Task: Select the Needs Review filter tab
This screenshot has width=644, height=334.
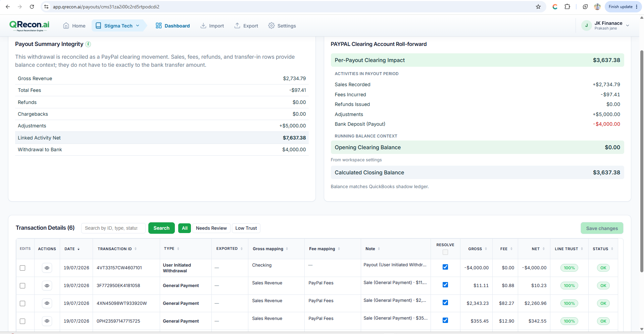Action: click(x=211, y=228)
